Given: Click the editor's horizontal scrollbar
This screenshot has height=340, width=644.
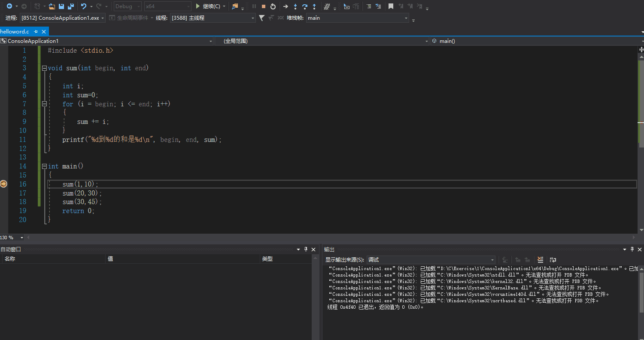Looking at the screenshot, I should 330,238.
